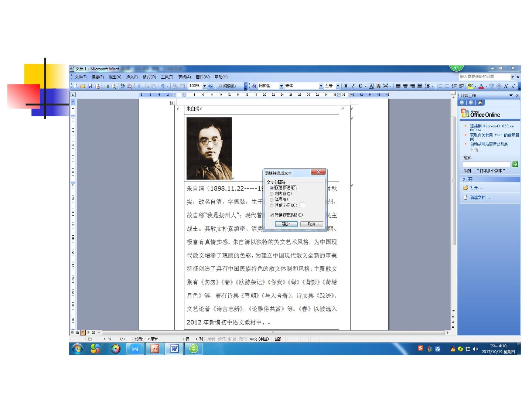Apply italic formatting with I icon
Viewport: 532px width, 399px height.
point(353,86)
